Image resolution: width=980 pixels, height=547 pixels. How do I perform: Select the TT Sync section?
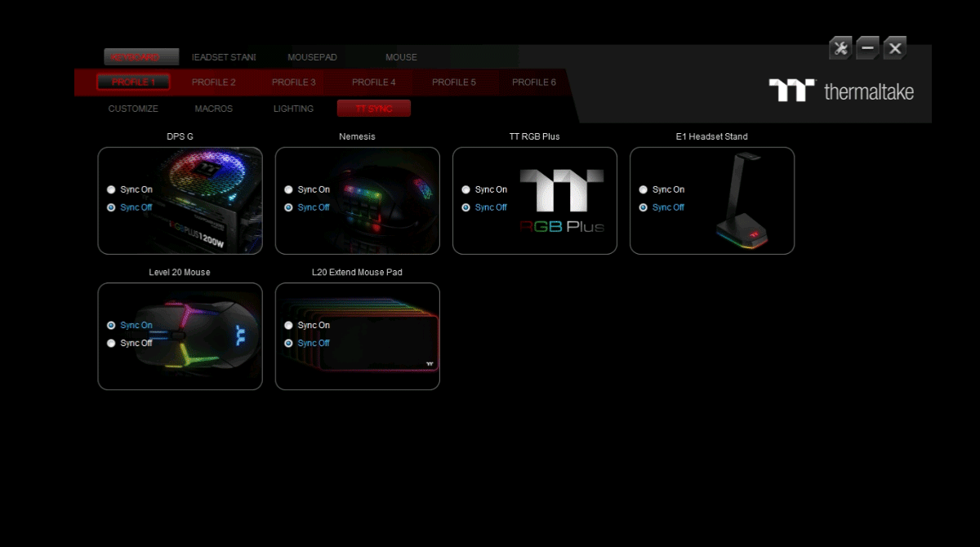point(374,109)
